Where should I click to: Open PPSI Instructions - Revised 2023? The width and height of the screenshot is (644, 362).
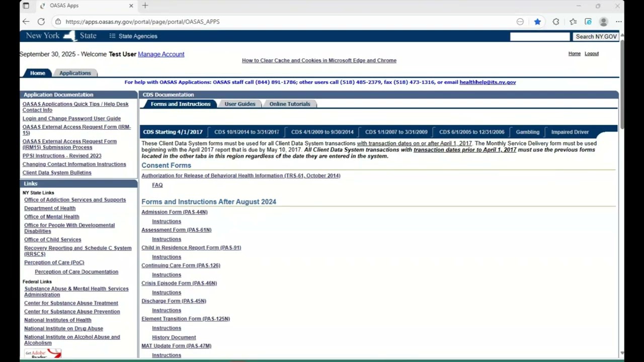click(x=62, y=156)
